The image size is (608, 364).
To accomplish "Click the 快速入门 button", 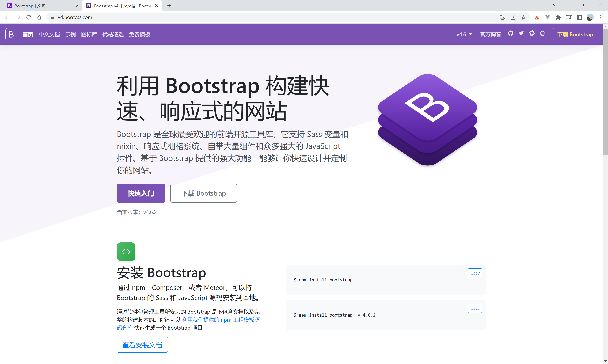I will pos(141,193).
